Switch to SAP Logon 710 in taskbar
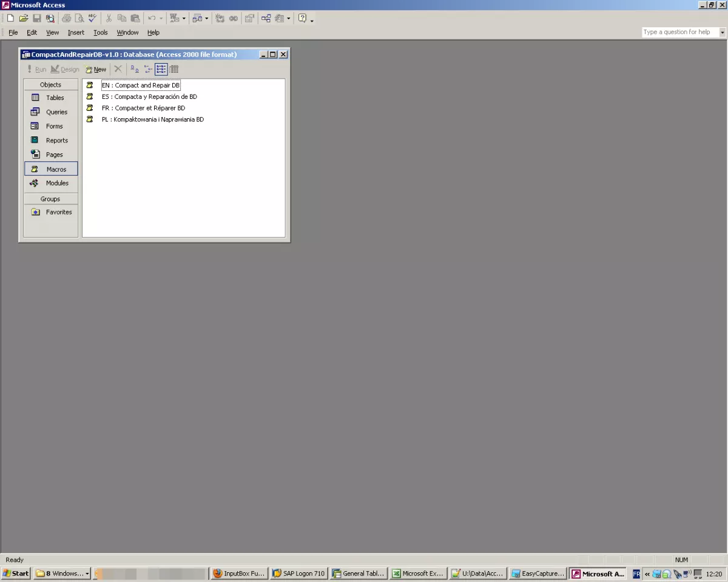 tap(298, 574)
